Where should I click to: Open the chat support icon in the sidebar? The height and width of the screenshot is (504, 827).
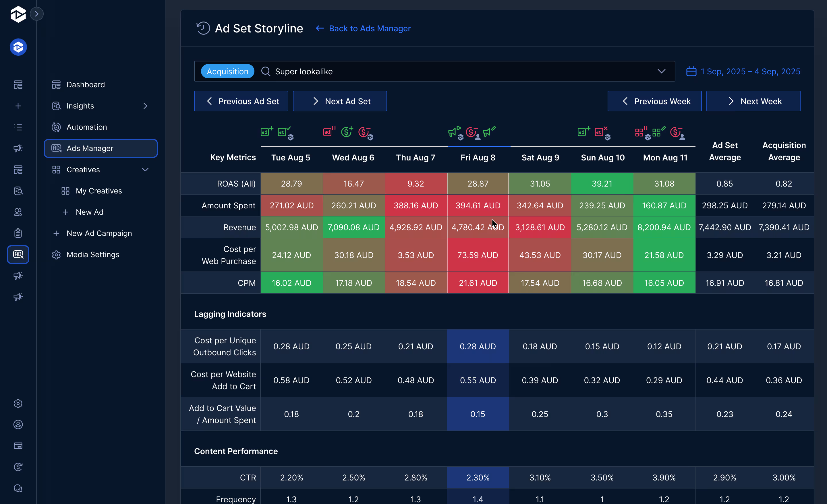(18, 489)
